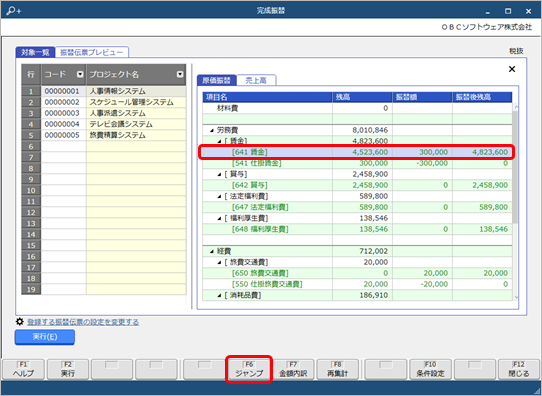Collapse the [賃金] group node
The height and width of the screenshot is (396, 542).
pos(219,141)
